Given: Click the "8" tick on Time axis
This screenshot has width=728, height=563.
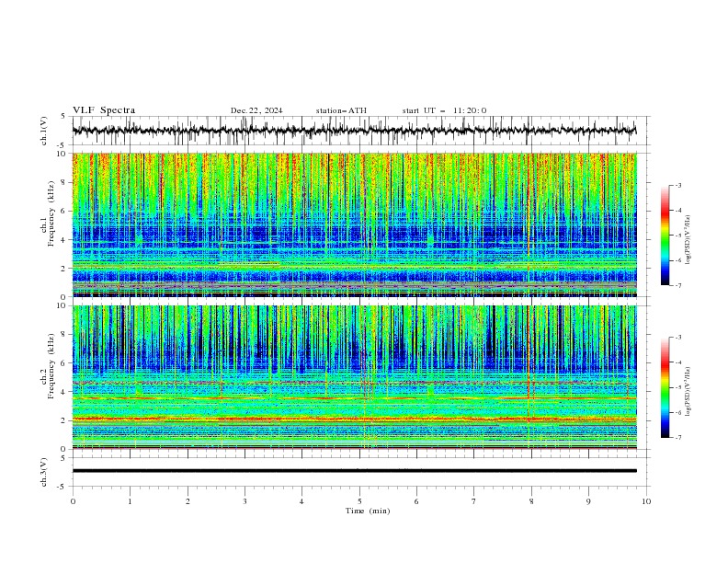Looking at the screenshot, I should (531, 501).
